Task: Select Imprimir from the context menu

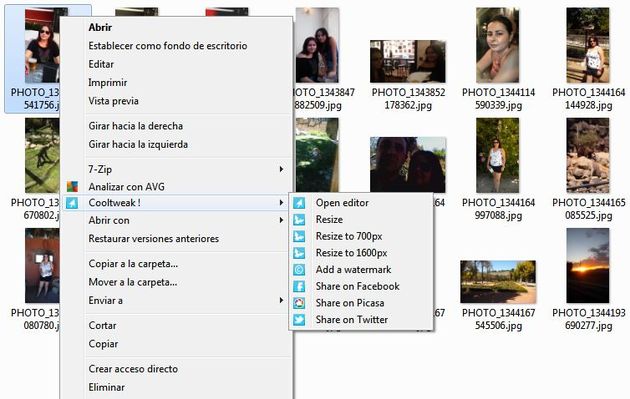Action: click(x=108, y=83)
